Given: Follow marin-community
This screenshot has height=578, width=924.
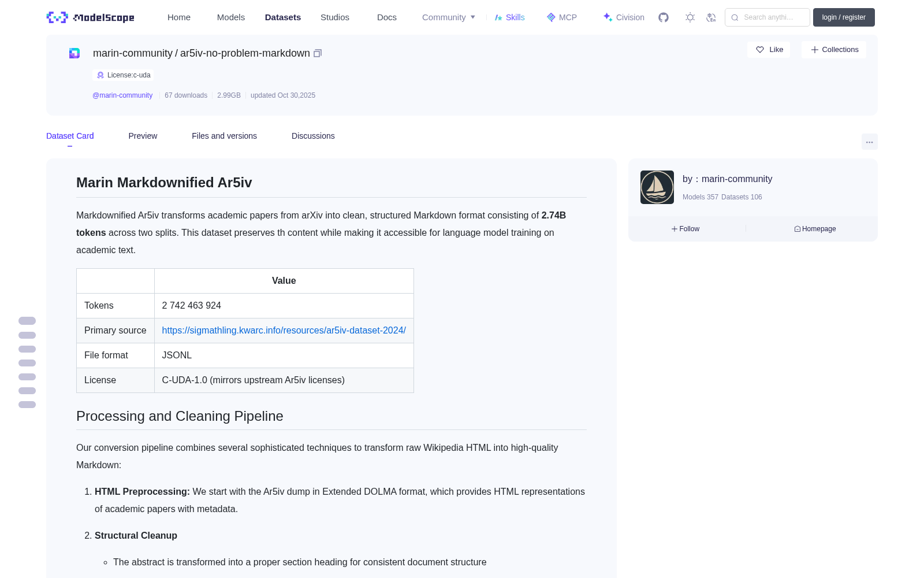Looking at the screenshot, I should [685, 229].
